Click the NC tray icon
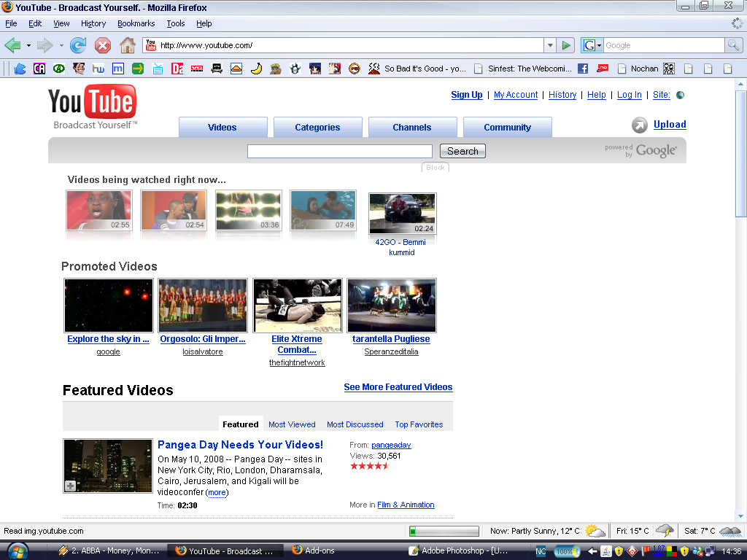Viewport: 747px width, 560px height. (x=541, y=551)
